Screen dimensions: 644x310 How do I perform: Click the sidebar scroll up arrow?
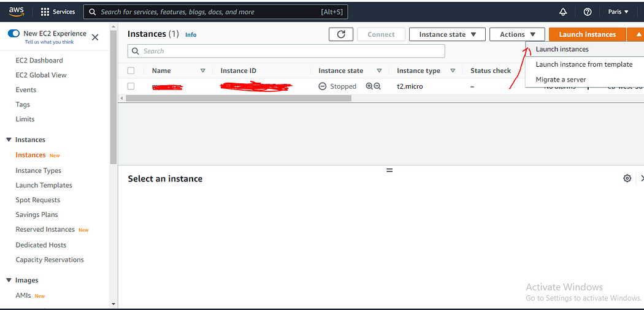click(x=113, y=26)
